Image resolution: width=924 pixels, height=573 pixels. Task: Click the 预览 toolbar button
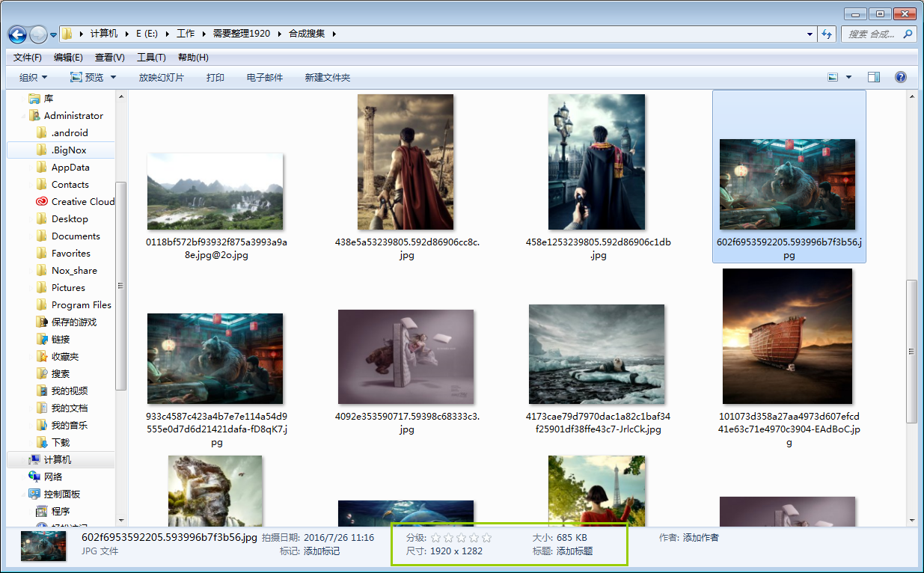[87, 77]
